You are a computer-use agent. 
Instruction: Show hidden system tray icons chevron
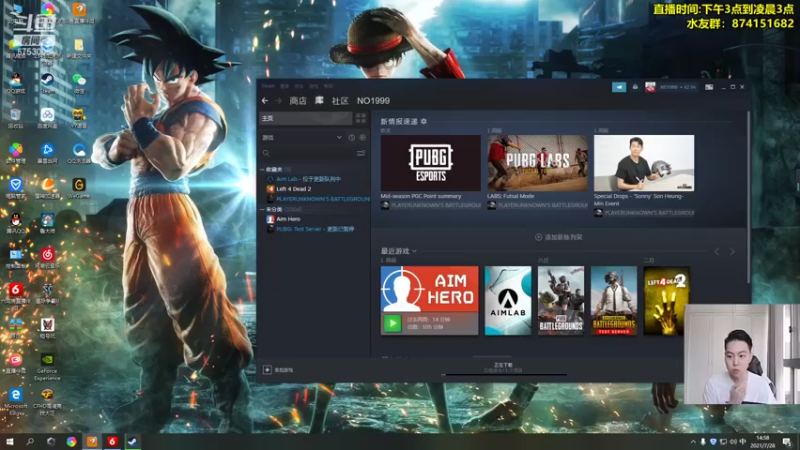693,442
